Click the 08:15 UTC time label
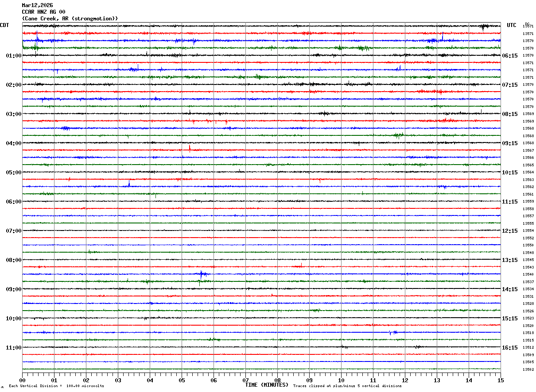 pos(510,114)
